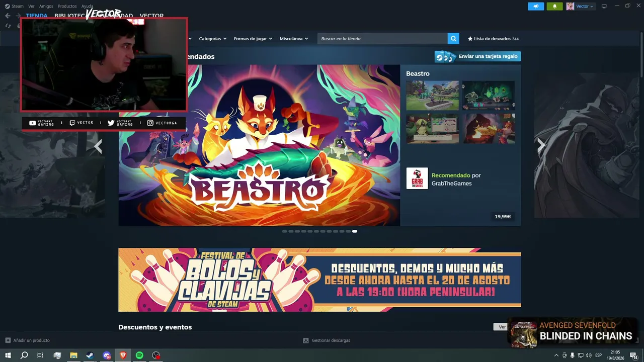Click the gift card icon

(x=446, y=56)
